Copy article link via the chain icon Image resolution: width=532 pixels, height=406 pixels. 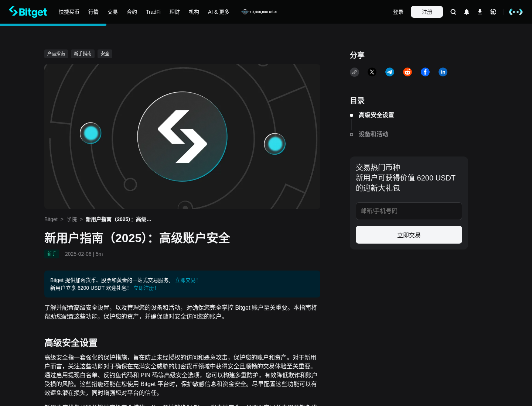tap(354, 72)
